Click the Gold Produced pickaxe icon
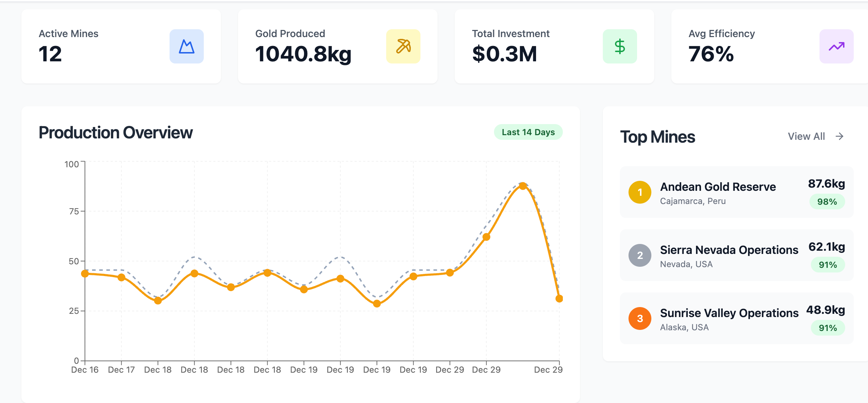This screenshot has height=403, width=868. pos(403,46)
